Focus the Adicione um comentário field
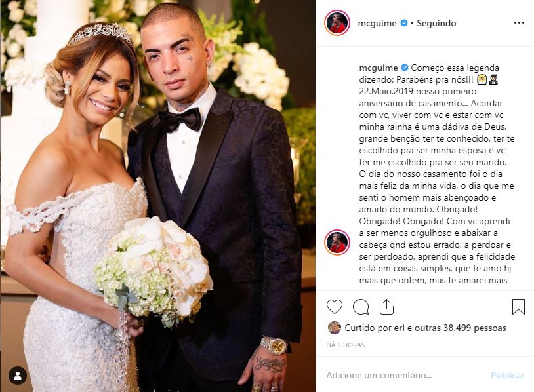534x392 pixels. 405,375
